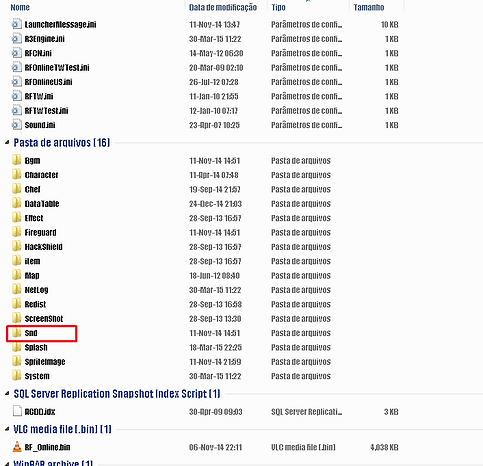The image size is (483, 466).
Task: Click the Effect folder icon
Action: tap(17, 217)
